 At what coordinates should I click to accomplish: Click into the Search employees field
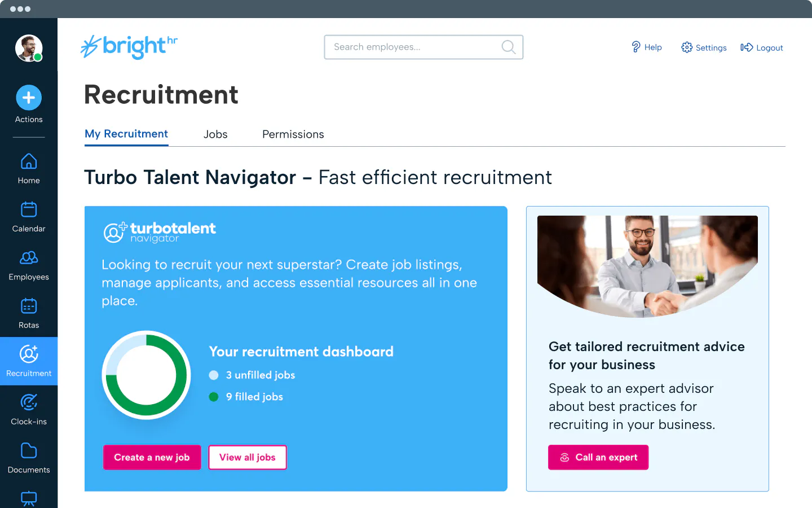coord(423,47)
